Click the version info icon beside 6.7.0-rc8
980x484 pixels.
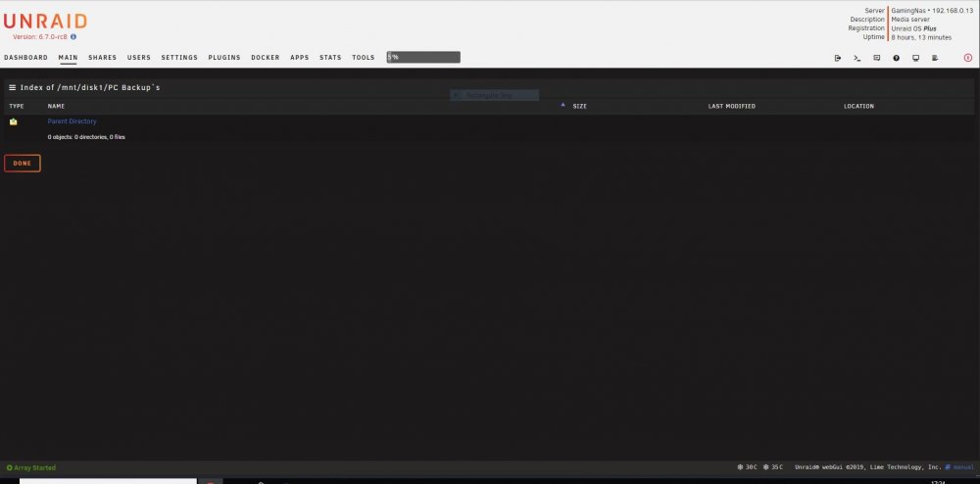tap(73, 37)
